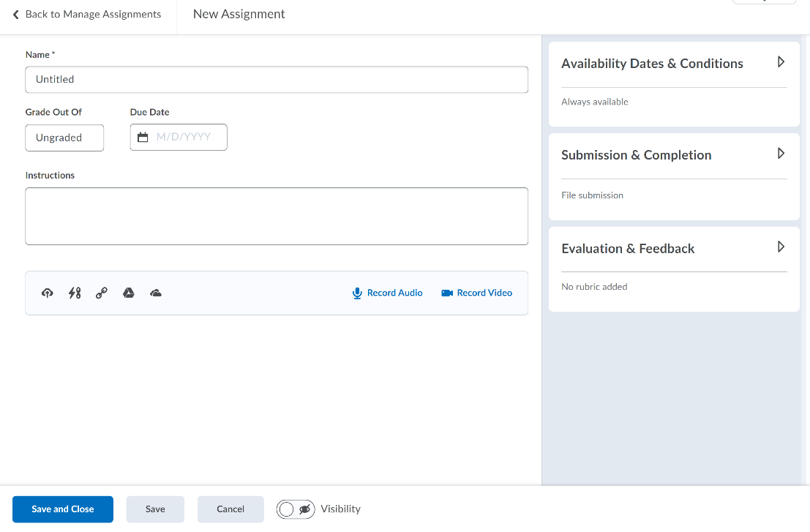Click the camera icon for Record Video
Screen dimensions: 810x532
(x=447, y=293)
